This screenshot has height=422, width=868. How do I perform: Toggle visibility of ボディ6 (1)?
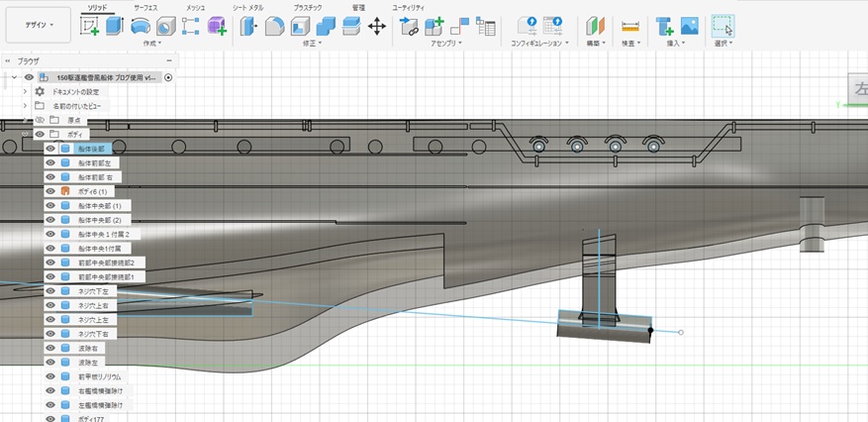pyautogui.click(x=49, y=190)
